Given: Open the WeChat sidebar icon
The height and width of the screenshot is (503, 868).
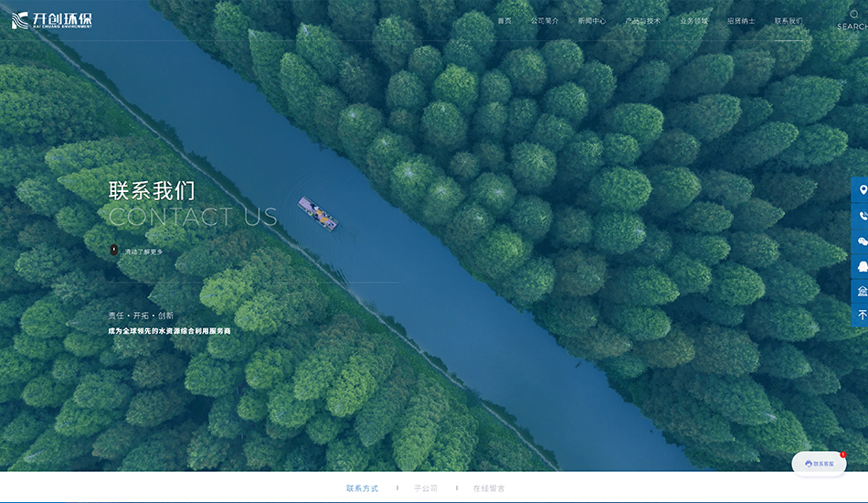Looking at the screenshot, I should pos(862,241).
